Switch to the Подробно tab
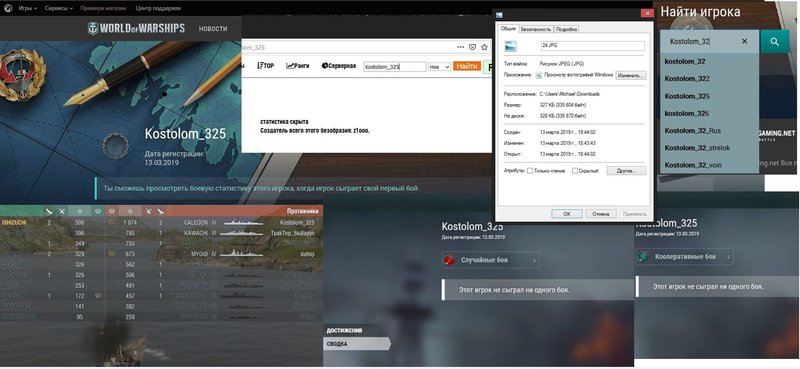The width and height of the screenshot is (800, 369). tap(566, 29)
